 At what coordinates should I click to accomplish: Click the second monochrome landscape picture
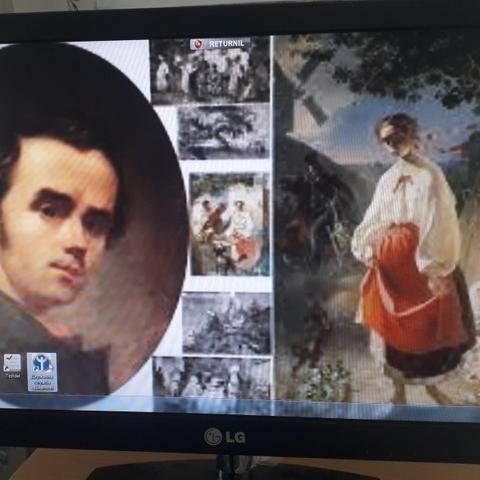tap(223, 132)
